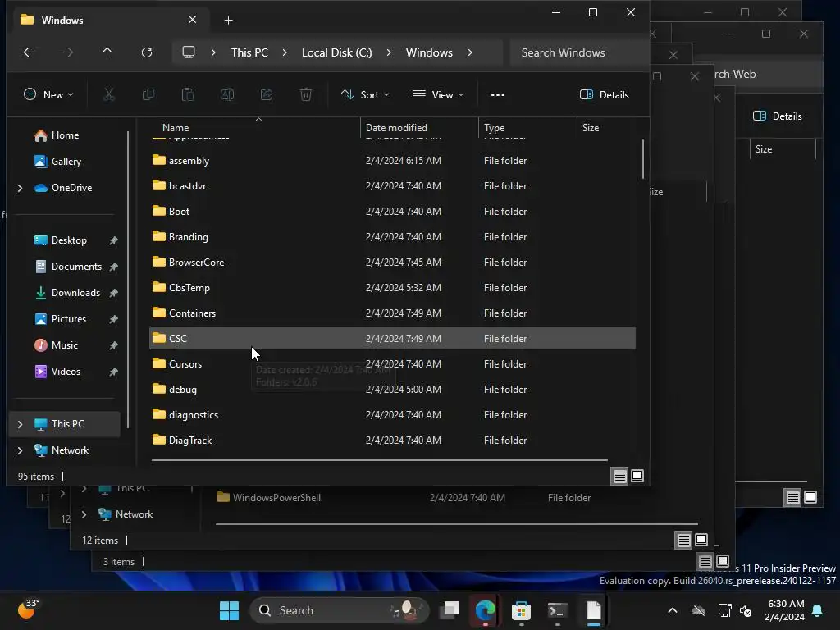Image resolution: width=840 pixels, height=630 pixels.
Task: Expand chevron after Local Disk (C:) breadcrumb
Action: pos(388,52)
